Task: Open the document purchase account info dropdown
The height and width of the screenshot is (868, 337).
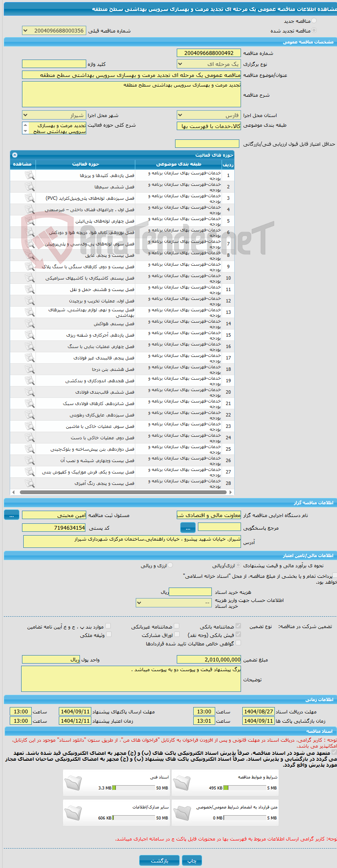Action: click(174, 603)
